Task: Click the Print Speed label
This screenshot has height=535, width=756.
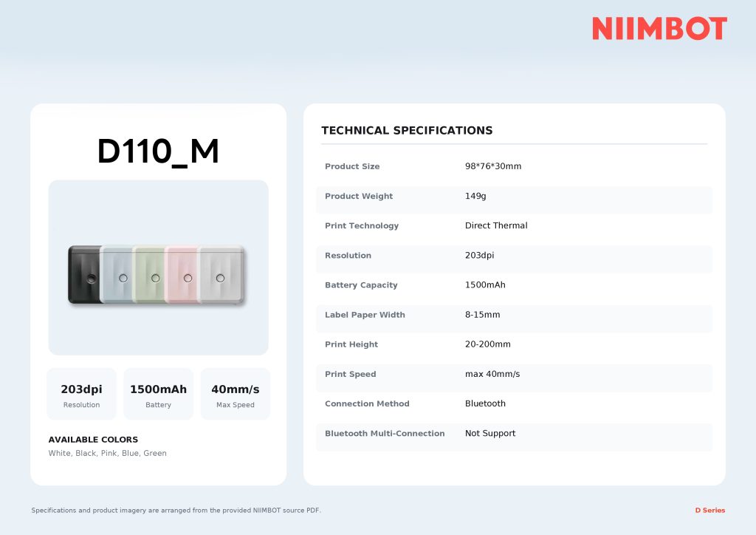Action: click(351, 375)
